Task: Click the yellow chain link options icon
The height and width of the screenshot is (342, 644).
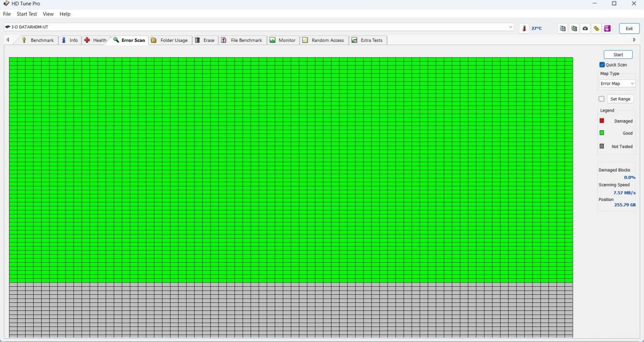Action: [596, 28]
